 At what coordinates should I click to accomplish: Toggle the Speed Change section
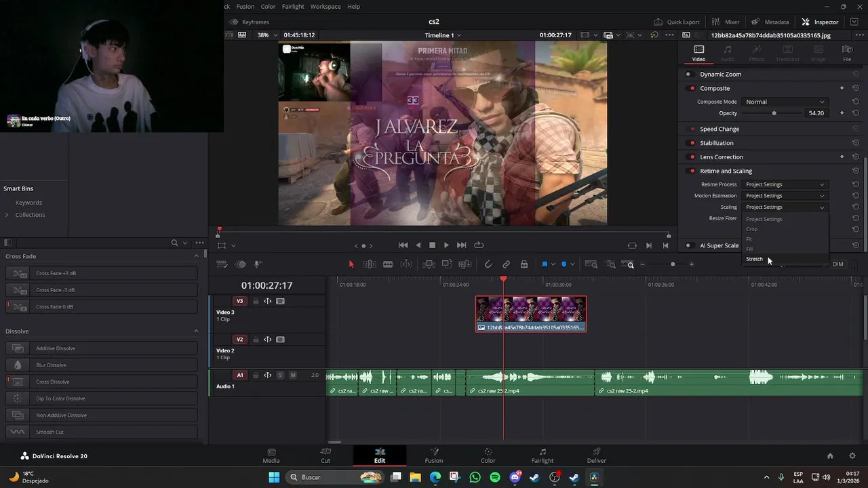[x=692, y=129]
